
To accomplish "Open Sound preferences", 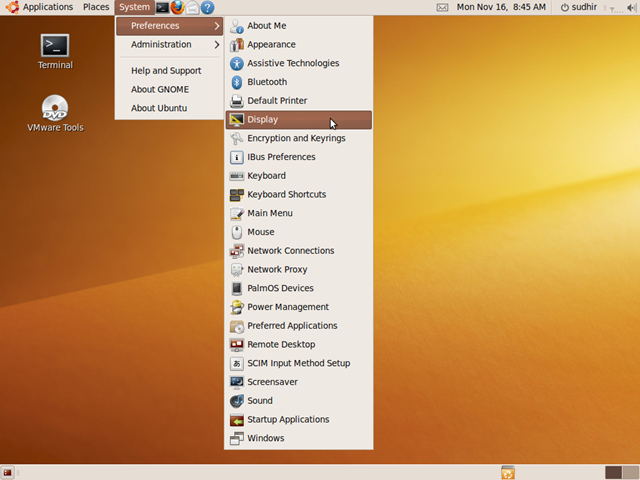I will pyautogui.click(x=260, y=401).
